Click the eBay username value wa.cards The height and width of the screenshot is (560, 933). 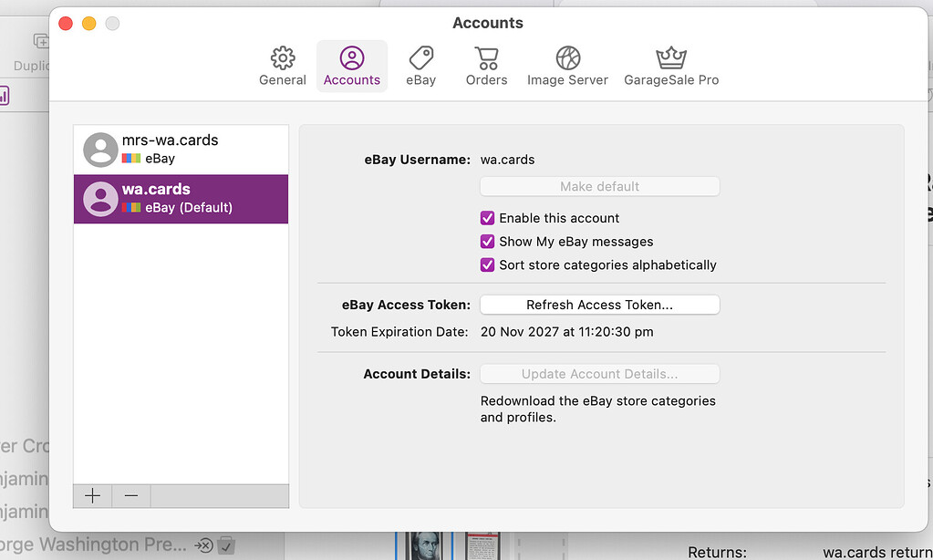click(508, 160)
